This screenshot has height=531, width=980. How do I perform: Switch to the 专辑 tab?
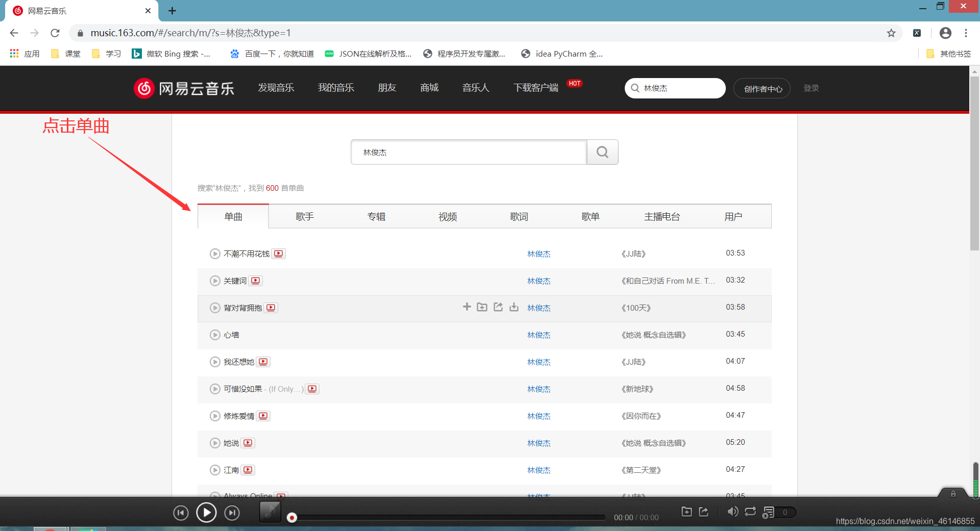[x=376, y=216]
